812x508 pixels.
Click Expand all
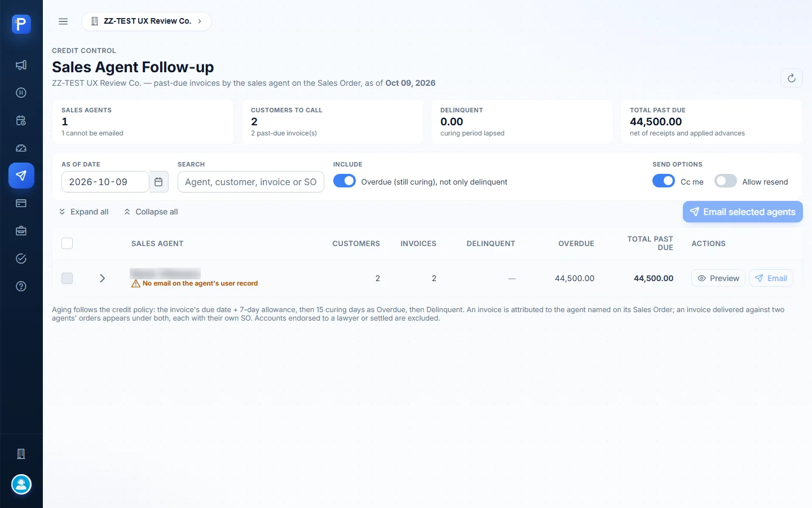point(83,212)
